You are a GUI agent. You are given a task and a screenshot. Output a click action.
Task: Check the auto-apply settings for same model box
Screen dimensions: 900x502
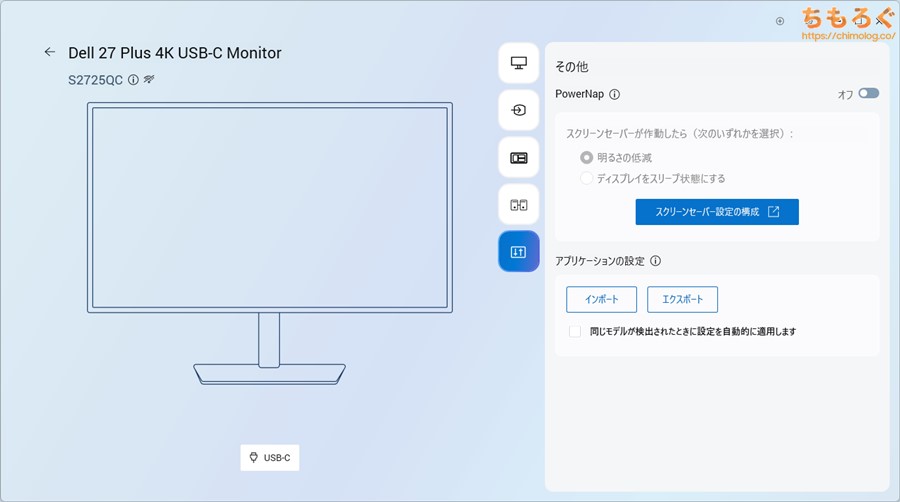574,331
